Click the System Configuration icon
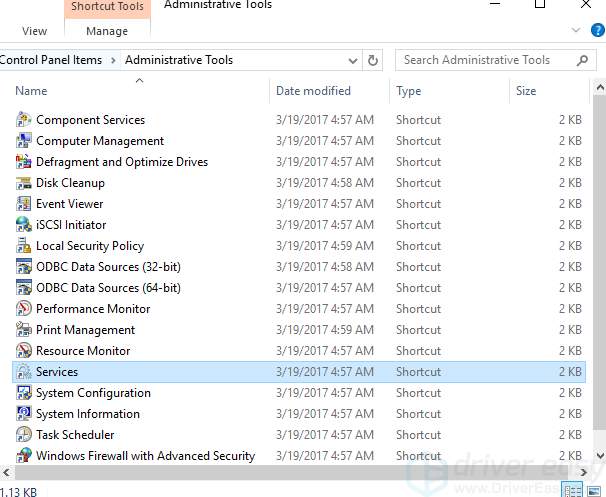The width and height of the screenshot is (606, 497). point(24,393)
